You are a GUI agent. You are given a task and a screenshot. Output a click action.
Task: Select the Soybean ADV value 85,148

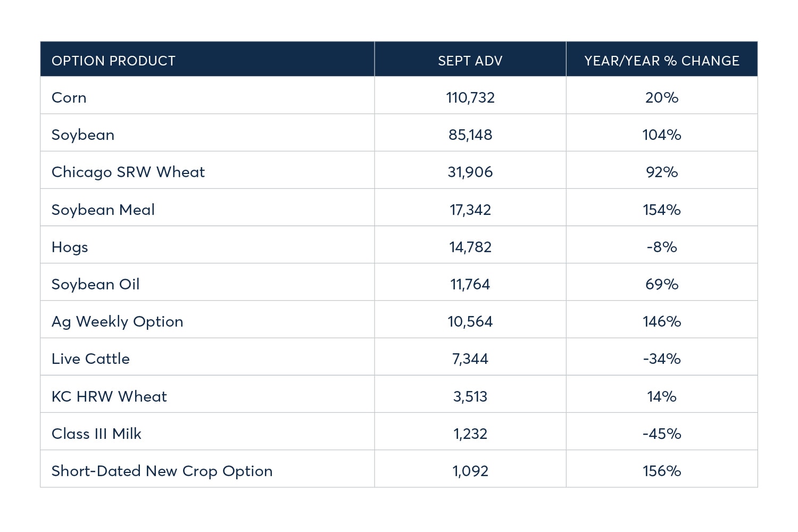pos(470,135)
